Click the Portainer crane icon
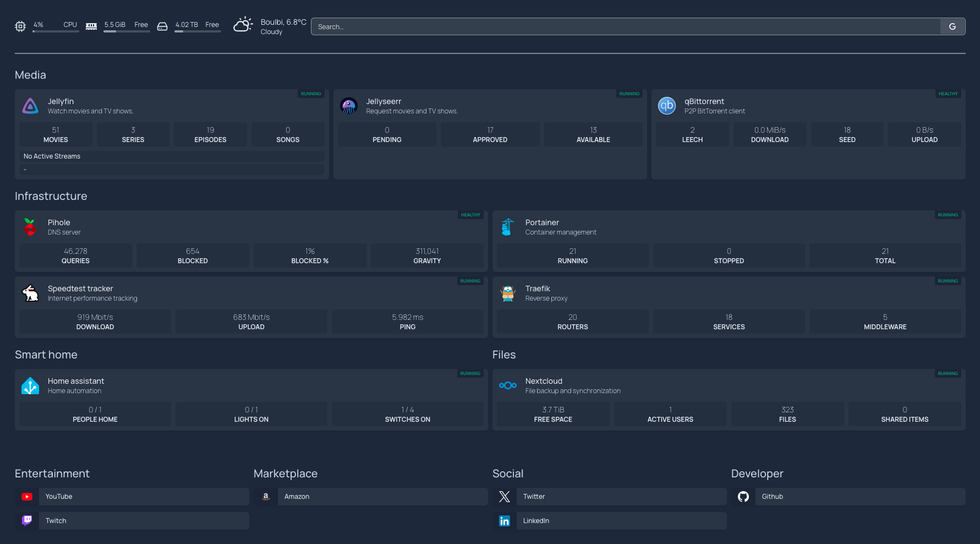Screen dimensions: 980x544 point(508,227)
